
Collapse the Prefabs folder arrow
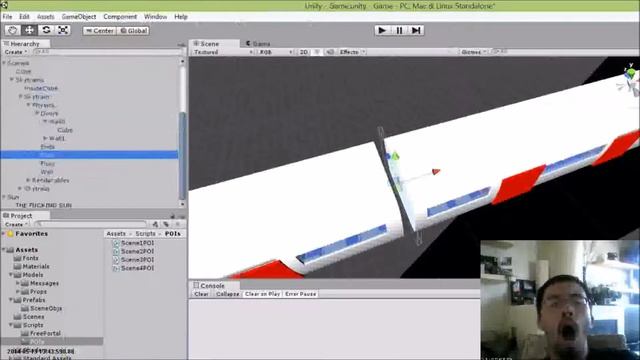pyautogui.click(x=11, y=300)
